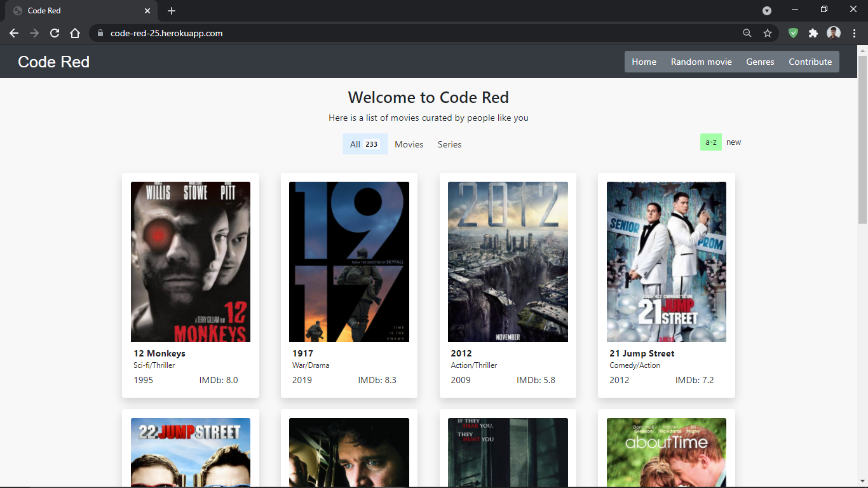Reload the page with refresh icon
Screen dimensions: 868x488
tap(55, 33)
